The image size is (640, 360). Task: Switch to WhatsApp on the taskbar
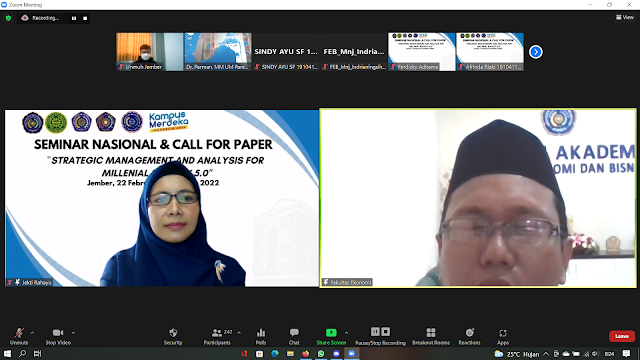click(x=321, y=354)
